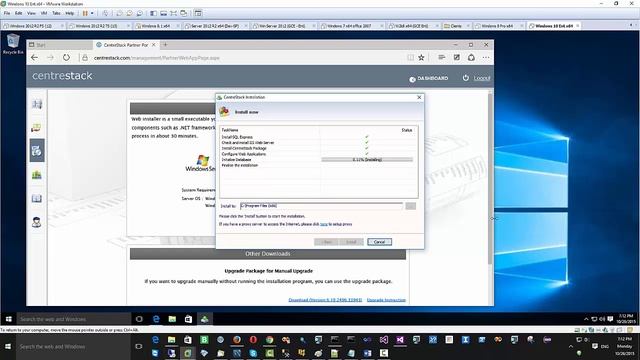Switch to Windows 8 Pro x64 VM tab

pos(499,26)
